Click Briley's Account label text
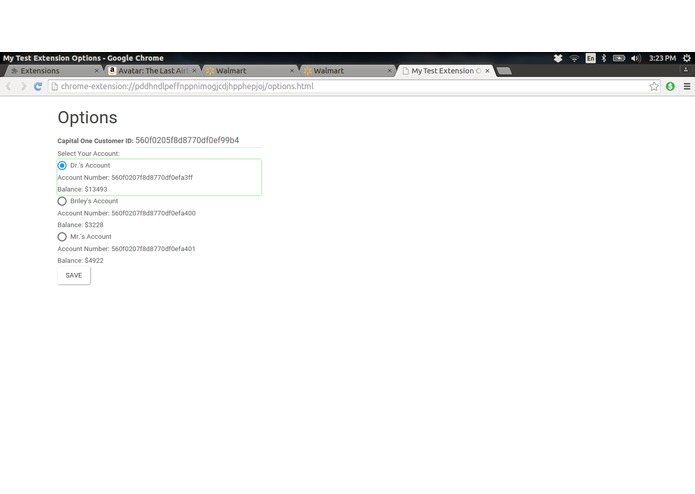The width and height of the screenshot is (695, 494). click(x=94, y=201)
